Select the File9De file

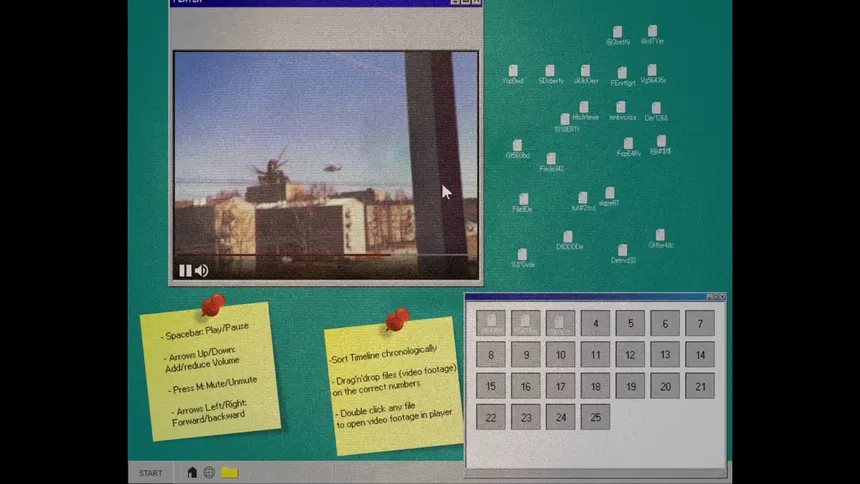pyautogui.click(x=523, y=200)
